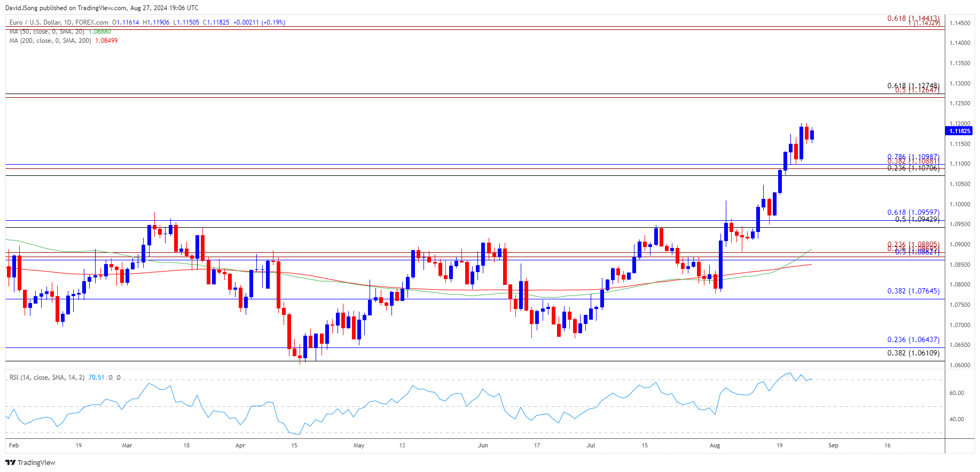The image size is (980, 472).
Task: Click the 0.382 (1.07645) Fibonacci label
Action: pos(913,291)
